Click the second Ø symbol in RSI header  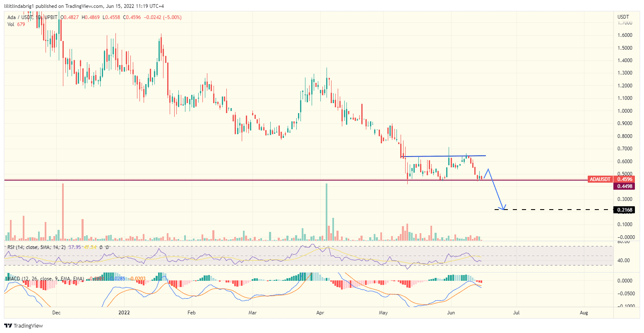click(x=107, y=247)
